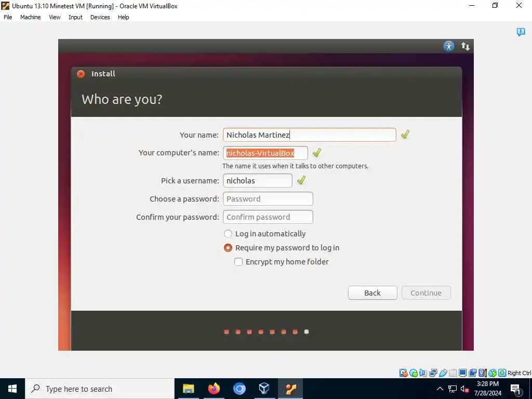Click the green checkmark beside the username

click(x=301, y=180)
